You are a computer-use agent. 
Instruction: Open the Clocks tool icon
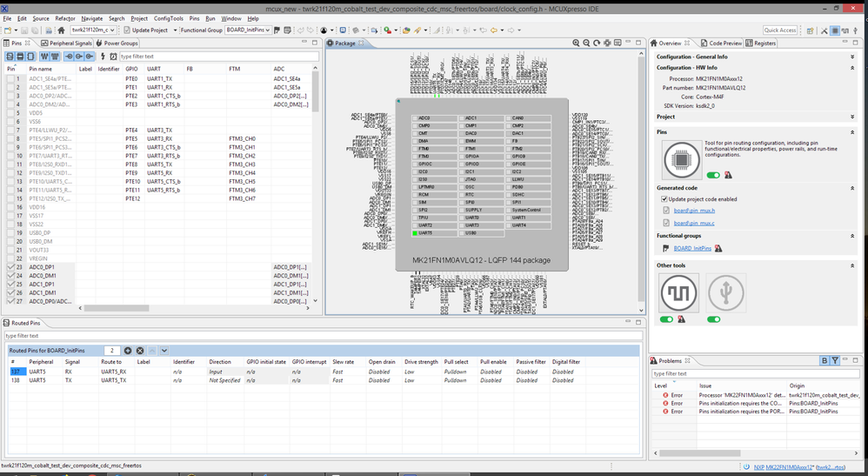(678, 292)
